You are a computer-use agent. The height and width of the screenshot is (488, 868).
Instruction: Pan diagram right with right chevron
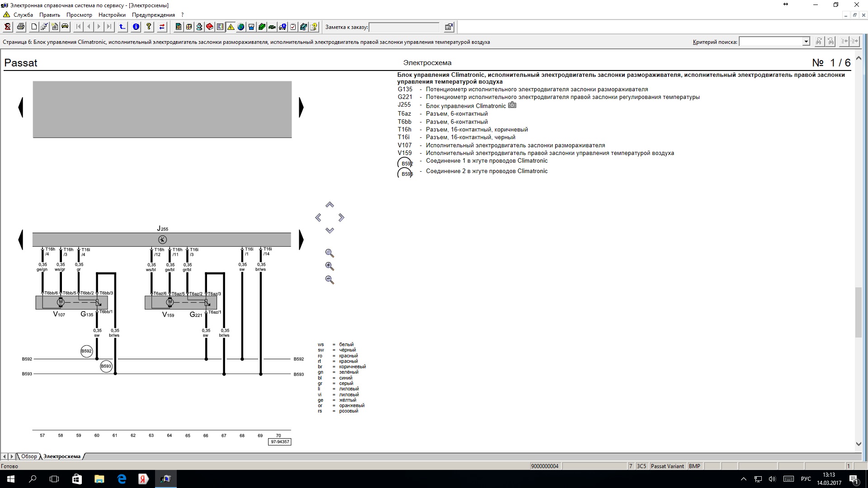click(341, 218)
